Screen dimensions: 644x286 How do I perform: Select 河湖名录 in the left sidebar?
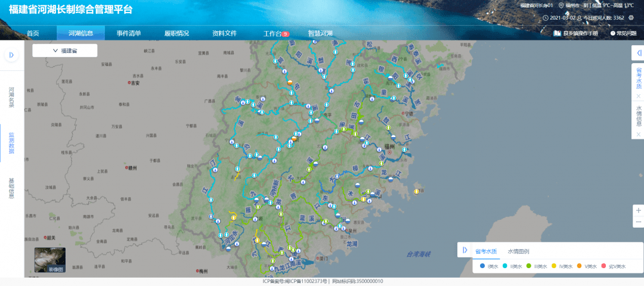coord(11,98)
